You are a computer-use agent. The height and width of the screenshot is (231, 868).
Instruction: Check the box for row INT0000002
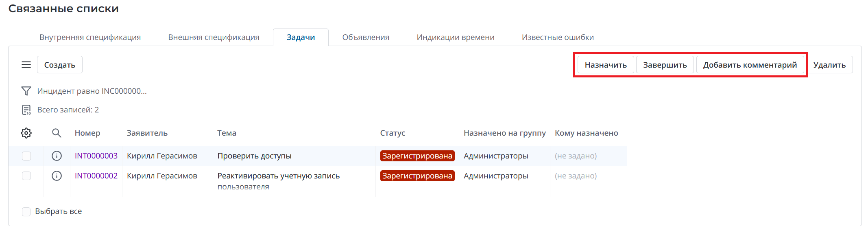pyautogui.click(x=26, y=176)
